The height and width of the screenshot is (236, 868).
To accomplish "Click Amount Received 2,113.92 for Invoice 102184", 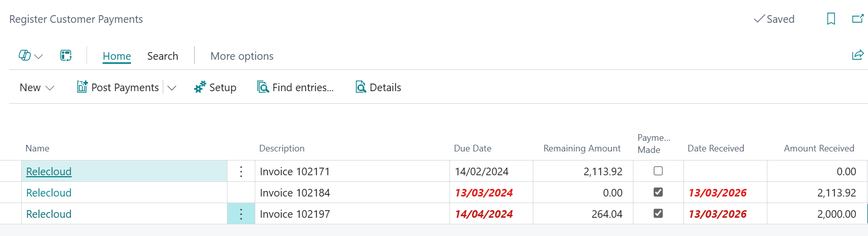I will [817, 193].
